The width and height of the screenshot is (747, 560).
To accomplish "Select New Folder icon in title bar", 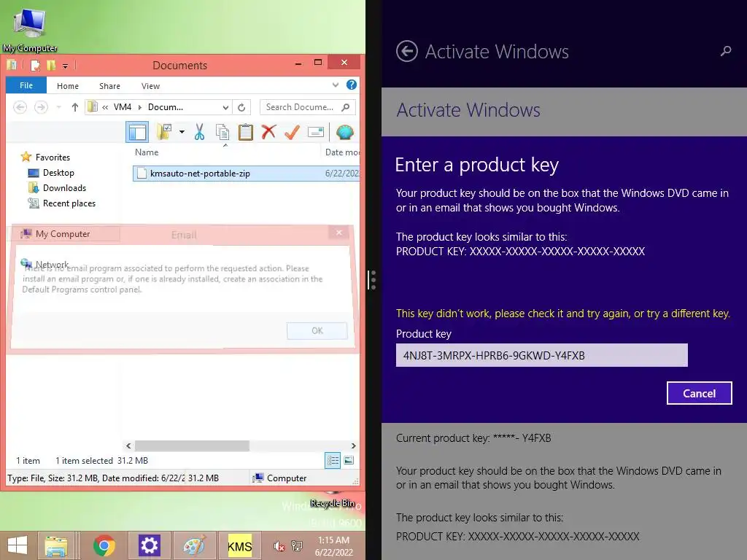I will click(x=51, y=65).
